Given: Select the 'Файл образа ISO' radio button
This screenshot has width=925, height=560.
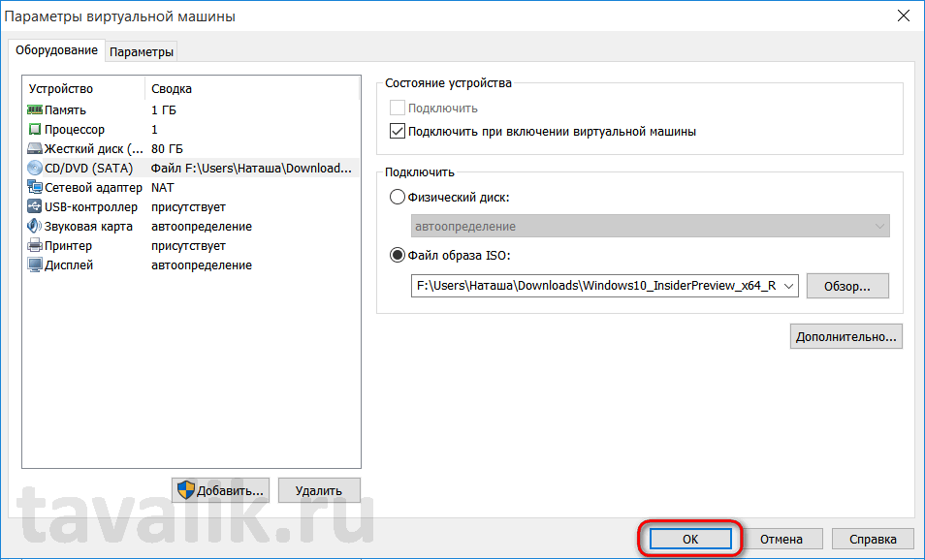Looking at the screenshot, I should pos(397,256).
